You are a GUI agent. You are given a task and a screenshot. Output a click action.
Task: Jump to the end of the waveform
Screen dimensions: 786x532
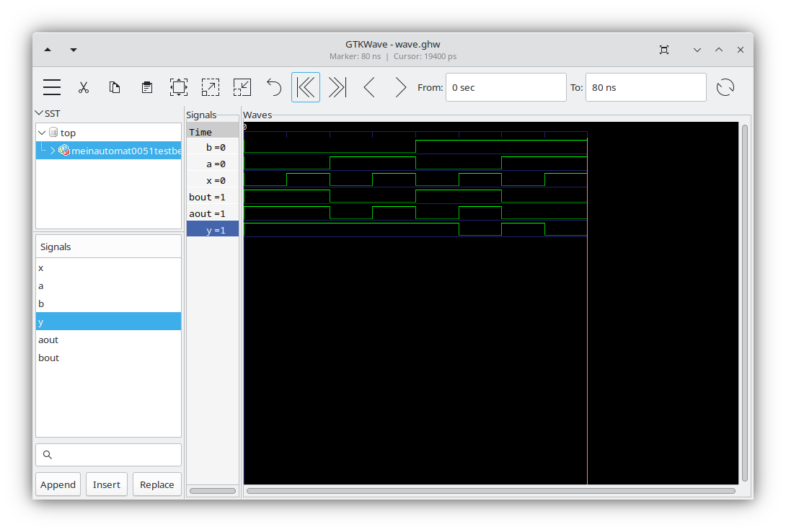click(337, 87)
